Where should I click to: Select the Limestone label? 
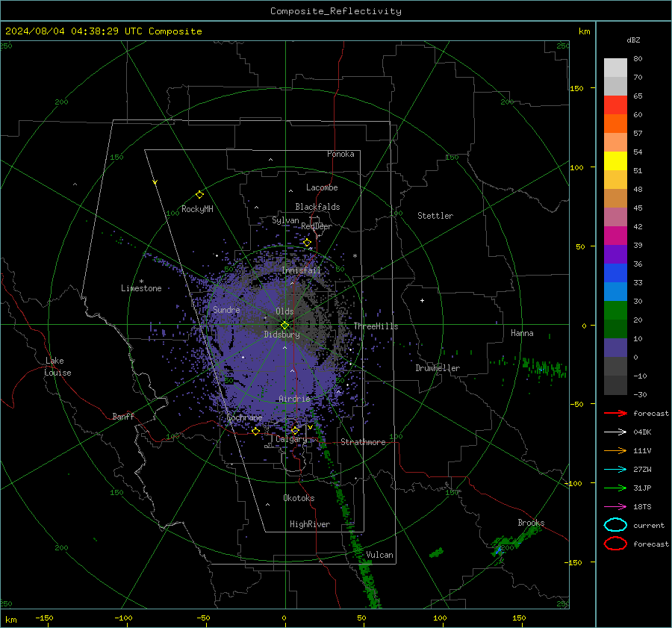141,288
